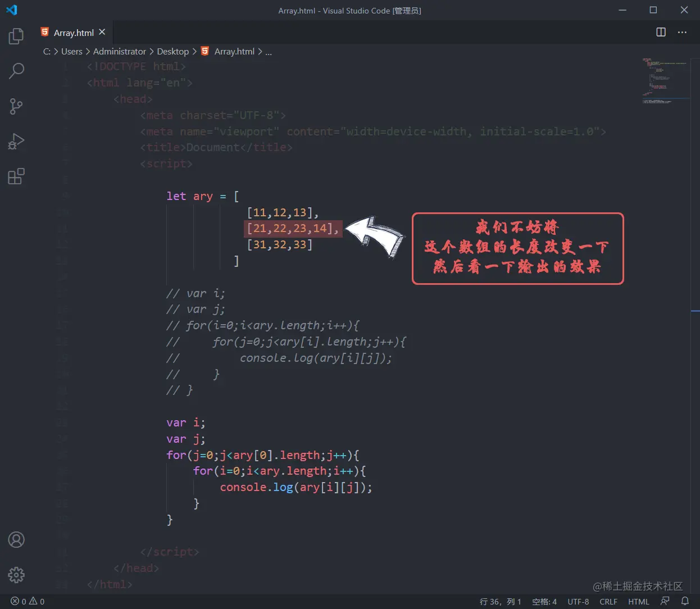700x609 pixels.
Task: Click the HTML5 icon in breadcrumb
Action: [205, 51]
